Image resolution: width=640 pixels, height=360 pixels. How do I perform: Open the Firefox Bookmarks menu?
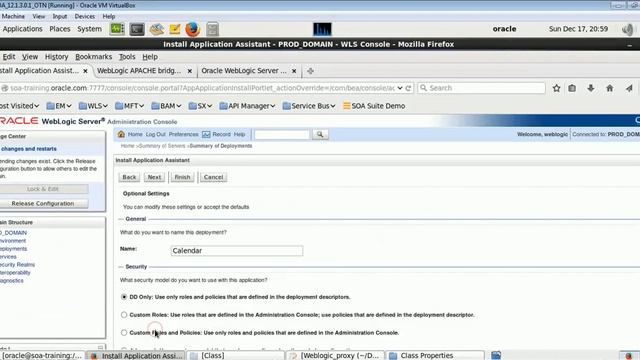coord(93,57)
